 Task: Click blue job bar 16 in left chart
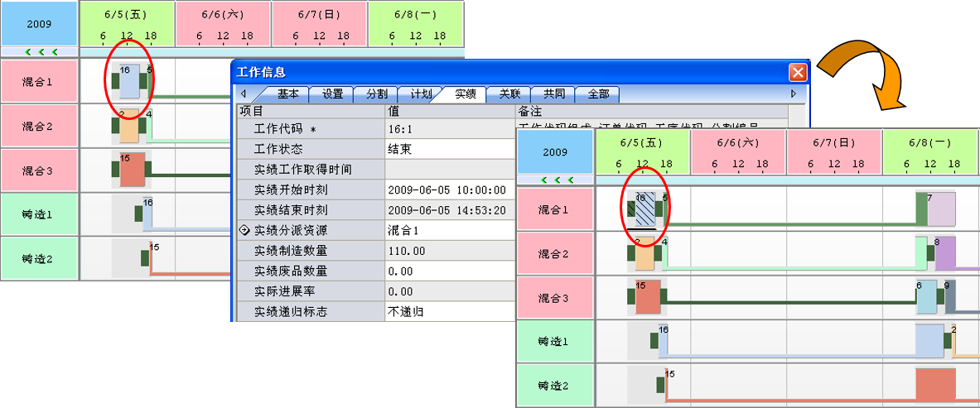pos(129,81)
